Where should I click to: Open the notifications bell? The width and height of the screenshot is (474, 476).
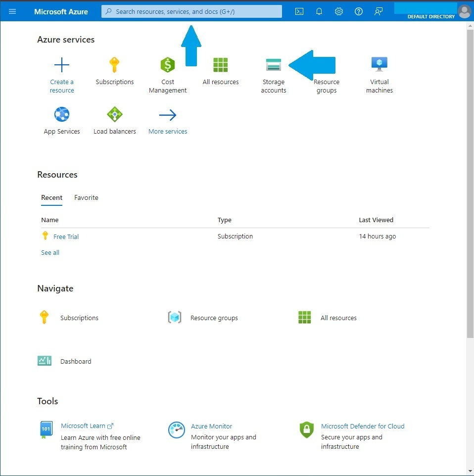[x=319, y=11]
